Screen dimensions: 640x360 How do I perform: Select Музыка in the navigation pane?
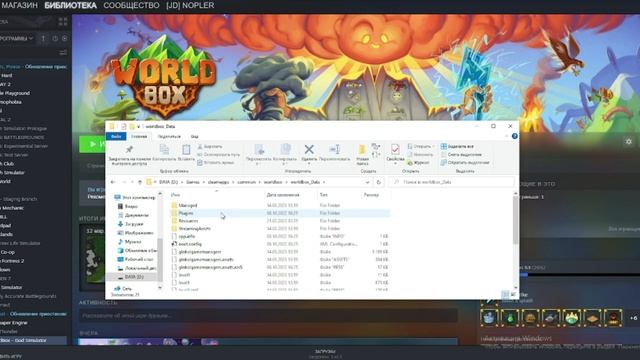pyautogui.click(x=133, y=242)
